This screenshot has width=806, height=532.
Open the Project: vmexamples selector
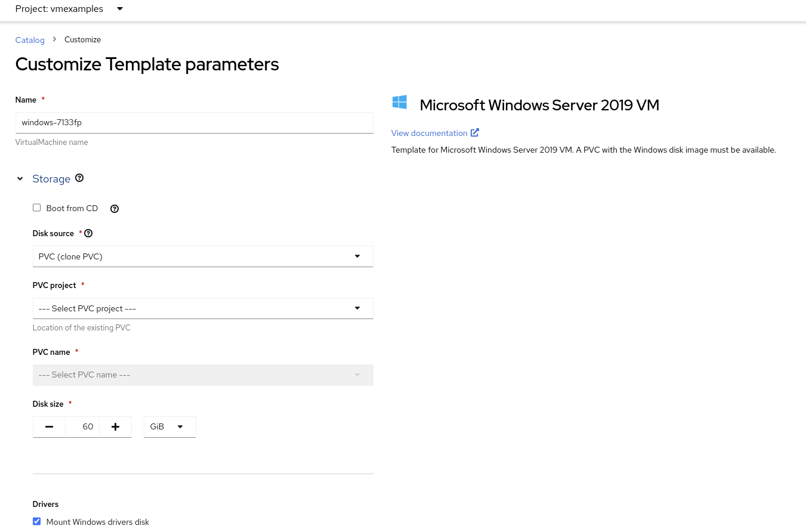(x=67, y=9)
